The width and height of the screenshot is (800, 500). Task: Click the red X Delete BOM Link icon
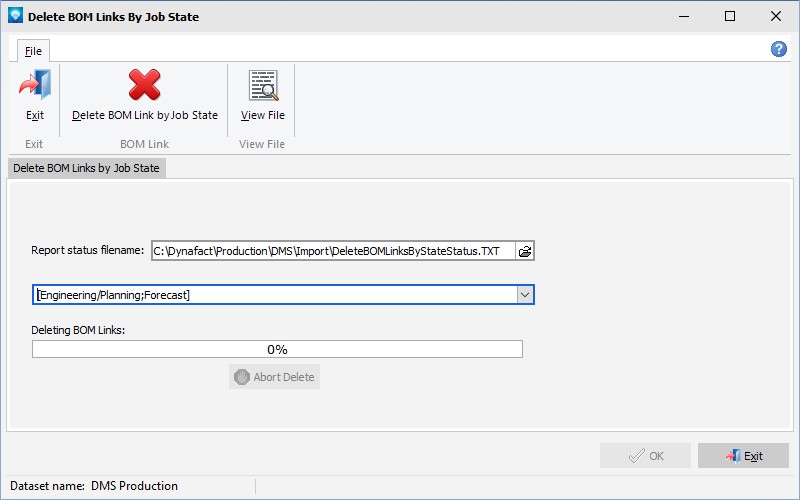144,85
